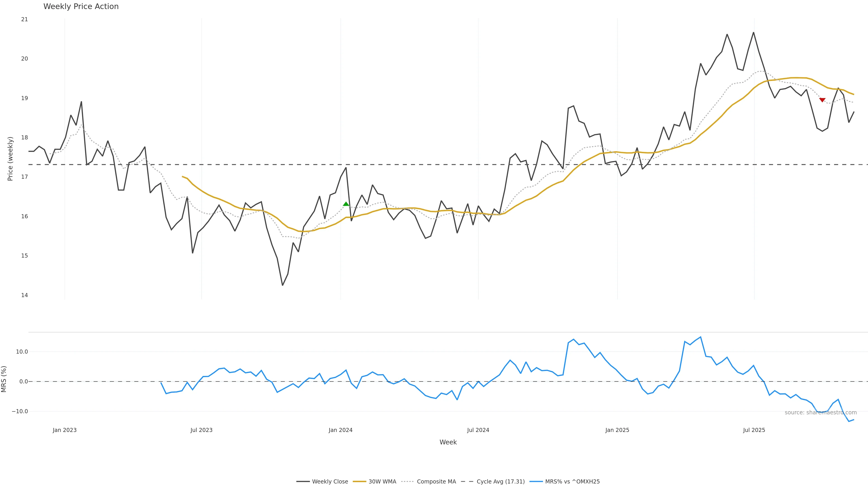Click the dark Weekly Close legend line swatch
Image resolution: width=868 pixels, height=488 pixels.
[x=303, y=482]
